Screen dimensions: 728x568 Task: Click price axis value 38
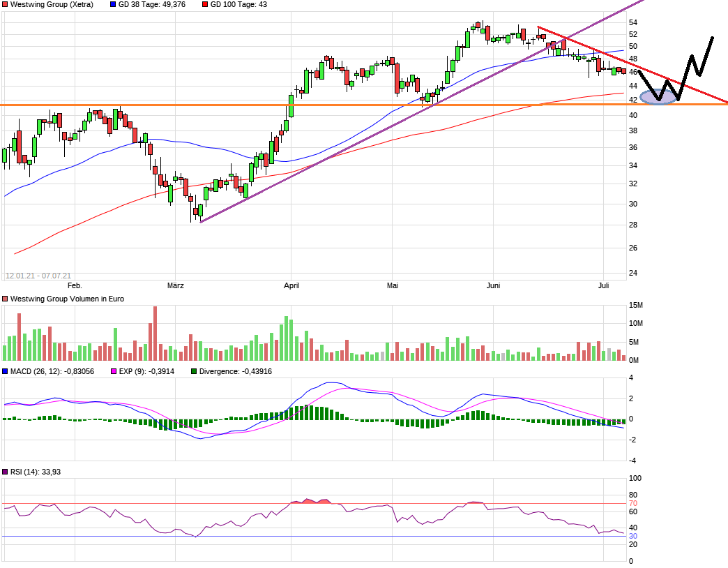click(x=633, y=131)
